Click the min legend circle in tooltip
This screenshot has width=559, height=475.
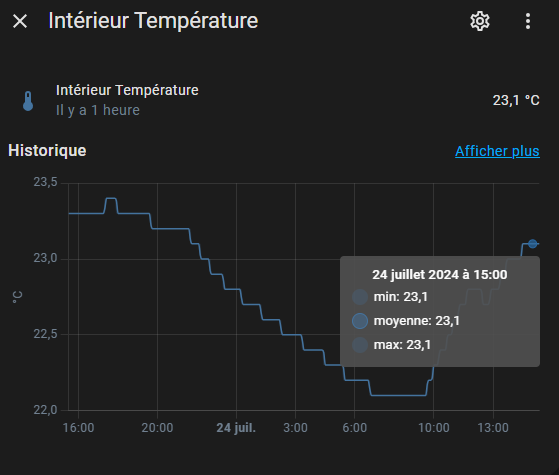(360, 297)
